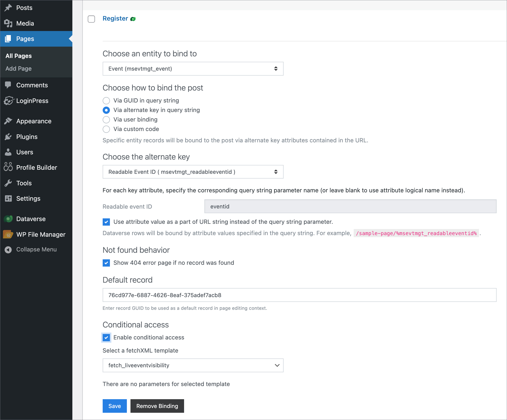Click the Users person icon
This screenshot has width=507, height=420.
coord(8,152)
